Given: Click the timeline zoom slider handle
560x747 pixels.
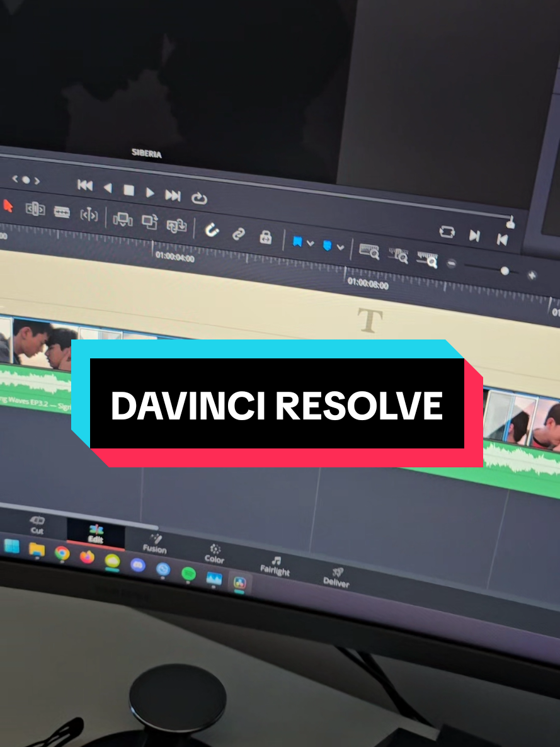Looking at the screenshot, I should click(505, 271).
